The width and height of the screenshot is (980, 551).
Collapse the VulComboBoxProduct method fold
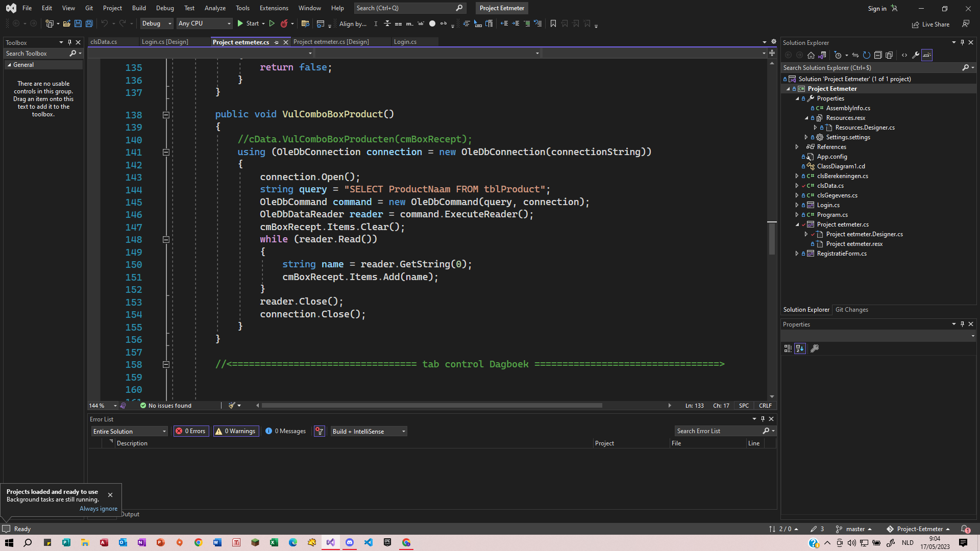166,115
